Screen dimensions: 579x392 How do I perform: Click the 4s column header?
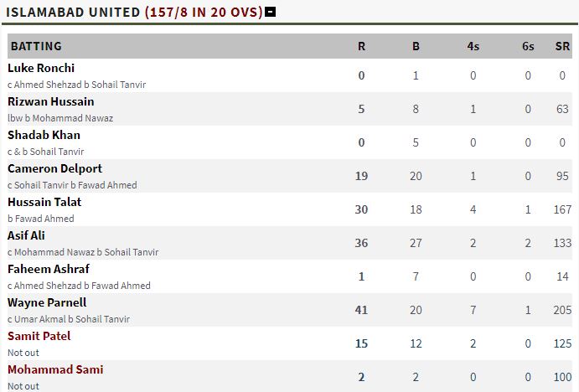coord(473,47)
